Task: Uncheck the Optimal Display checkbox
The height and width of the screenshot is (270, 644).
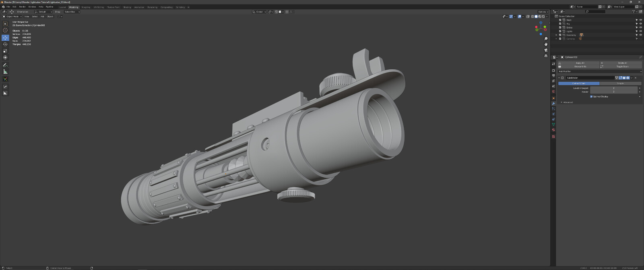Action: [x=591, y=97]
